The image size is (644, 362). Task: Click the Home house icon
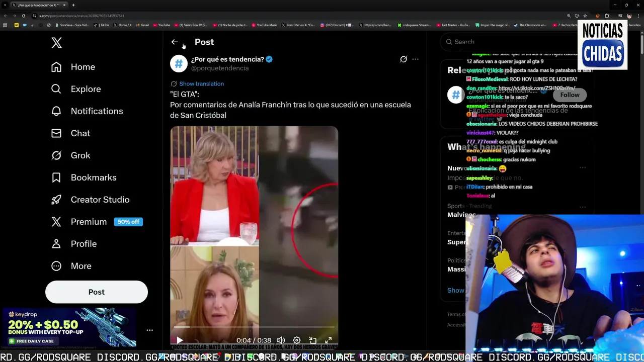tap(56, 67)
